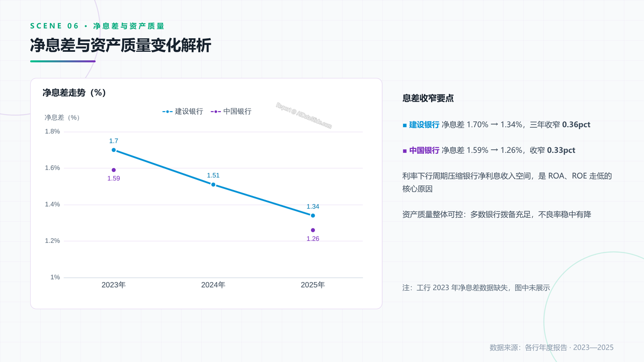Image resolution: width=644 pixels, height=362 pixels.
Task: Click the 建设银行 2024年 data point 1.51
Action: pyautogui.click(x=213, y=185)
